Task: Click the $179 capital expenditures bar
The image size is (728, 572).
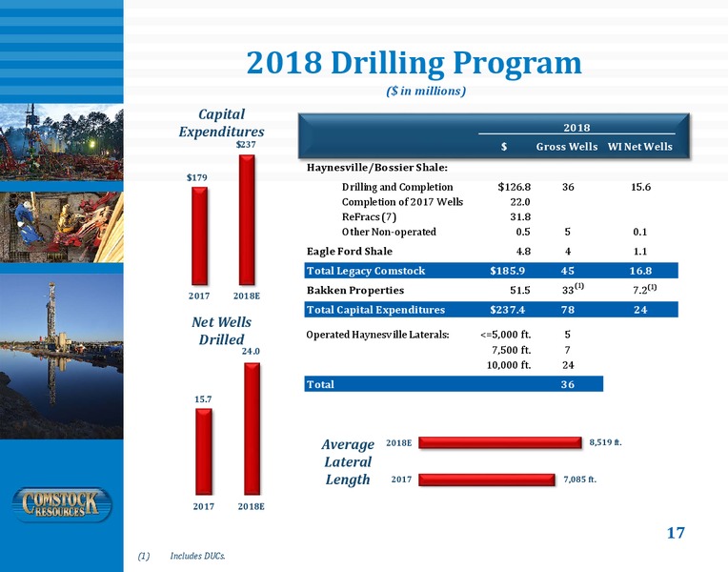Action: pyautogui.click(x=200, y=236)
